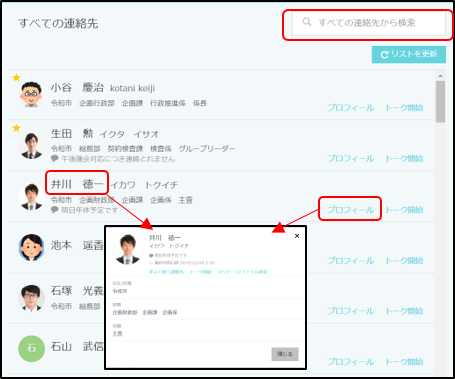Click the 主査 position value in the popup
Image resolution: width=455 pixels, height=379 pixels.
click(x=117, y=334)
